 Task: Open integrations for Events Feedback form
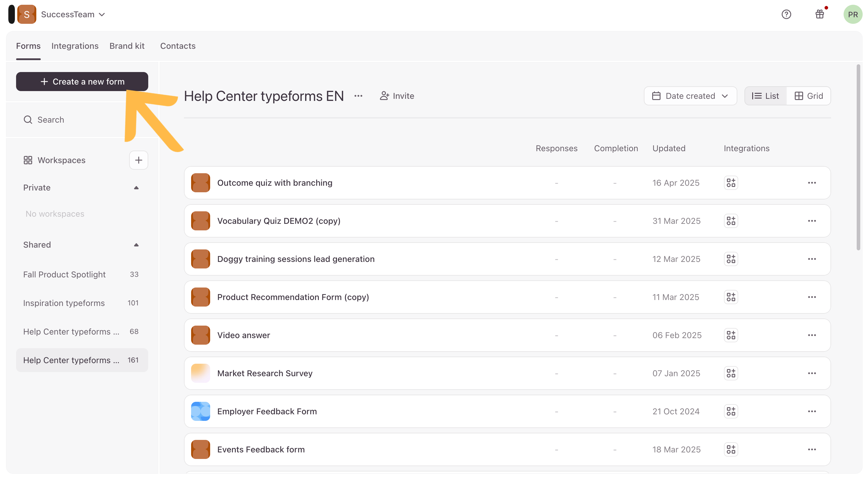click(x=731, y=449)
